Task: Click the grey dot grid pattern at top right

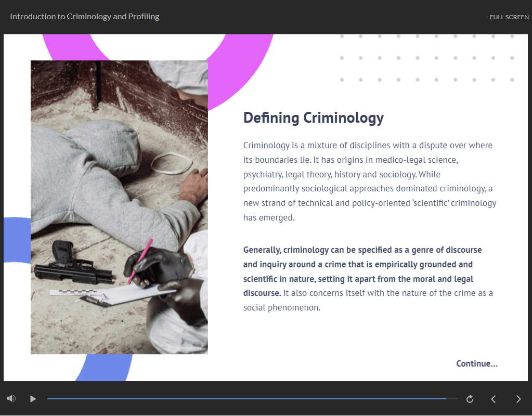Action: tap(426, 58)
